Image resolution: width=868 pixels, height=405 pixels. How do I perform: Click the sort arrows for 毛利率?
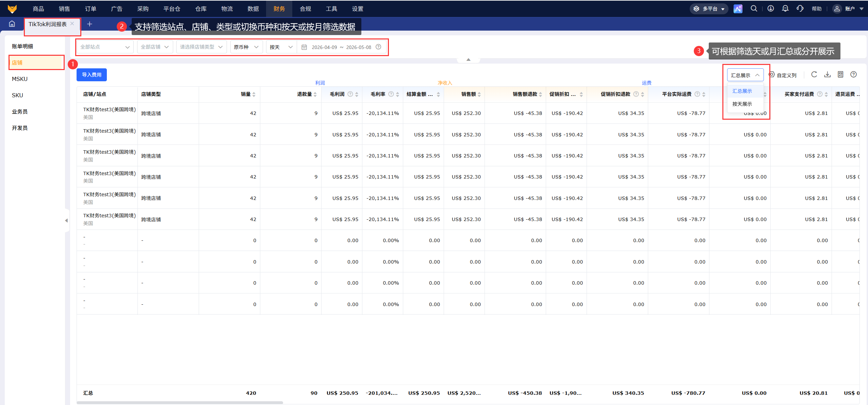coord(397,94)
